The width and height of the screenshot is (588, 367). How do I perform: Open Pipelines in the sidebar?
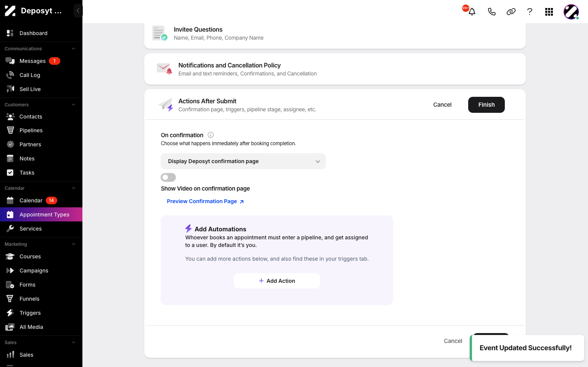(x=41, y=130)
